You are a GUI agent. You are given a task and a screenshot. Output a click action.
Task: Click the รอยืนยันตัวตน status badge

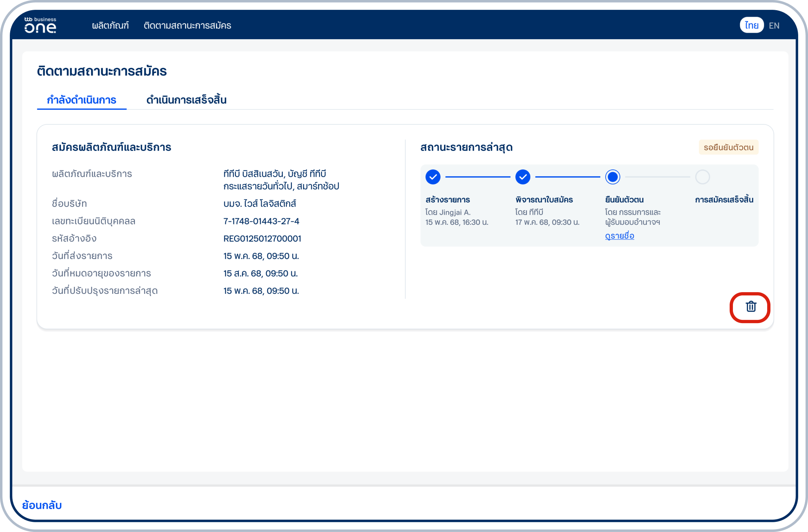(728, 147)
